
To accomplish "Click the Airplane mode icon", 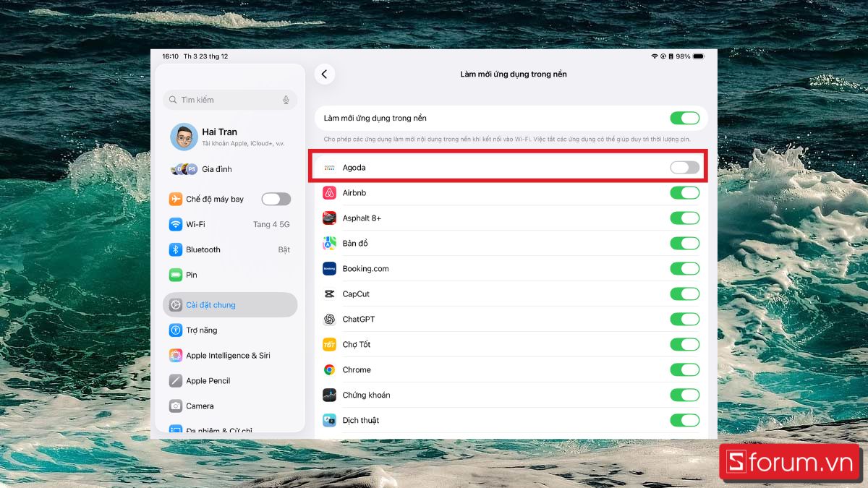I will tap(176, 199).
